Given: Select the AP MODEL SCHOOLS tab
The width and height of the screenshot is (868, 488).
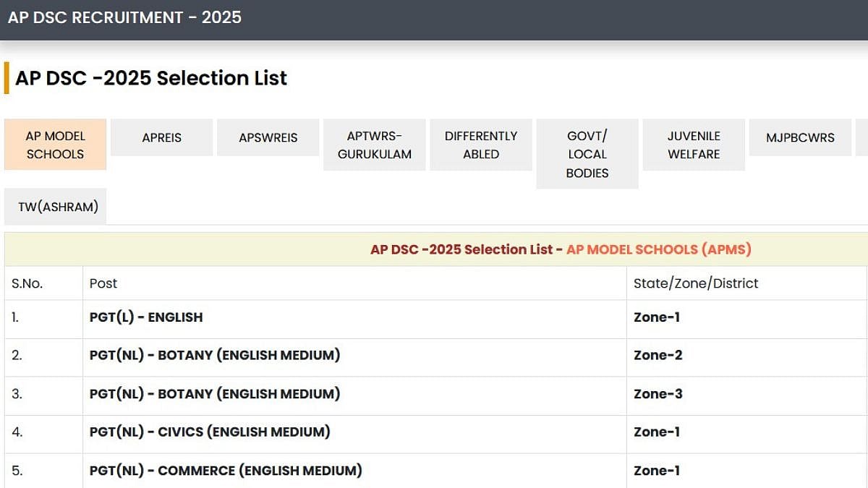Looking at the screenshot, I should pyautogui.click(x=56, y=145).
